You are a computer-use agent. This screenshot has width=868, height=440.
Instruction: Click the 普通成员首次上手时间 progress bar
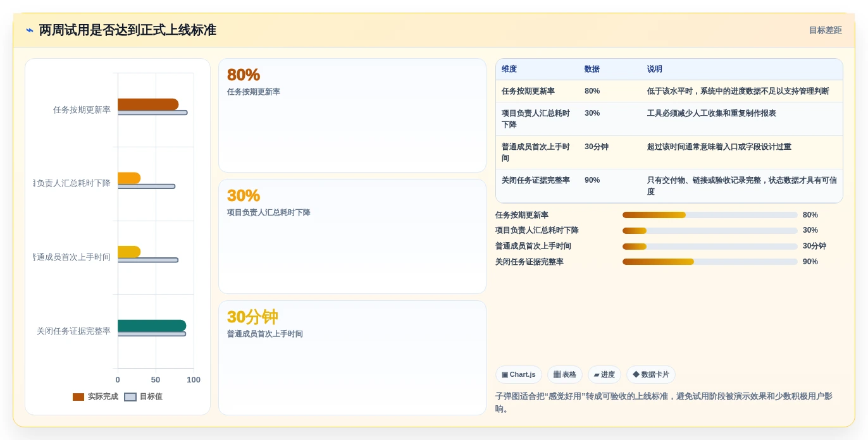pos(710,247)
